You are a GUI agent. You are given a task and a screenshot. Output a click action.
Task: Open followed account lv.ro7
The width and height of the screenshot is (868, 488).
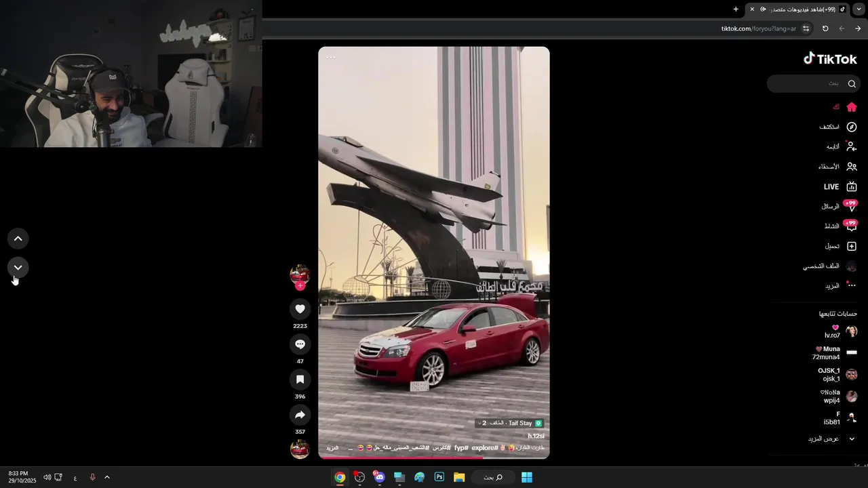(x=841, y=331)
